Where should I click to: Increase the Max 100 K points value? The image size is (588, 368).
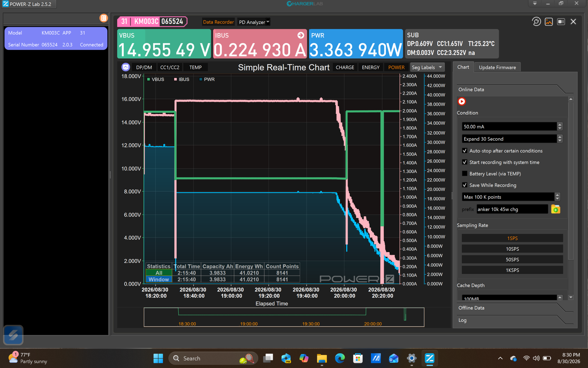[x=557, y=195]
